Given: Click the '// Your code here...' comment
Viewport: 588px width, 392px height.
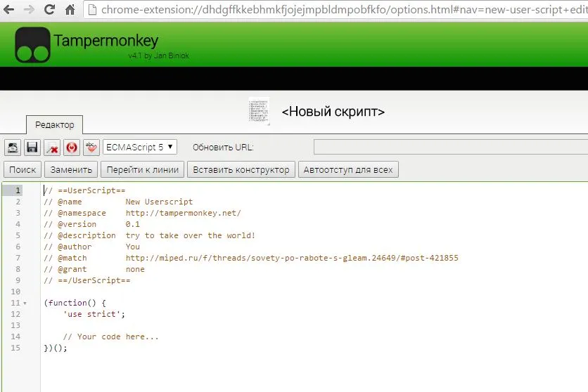Looking at the screenshot, I should click(x=110, y=337).
